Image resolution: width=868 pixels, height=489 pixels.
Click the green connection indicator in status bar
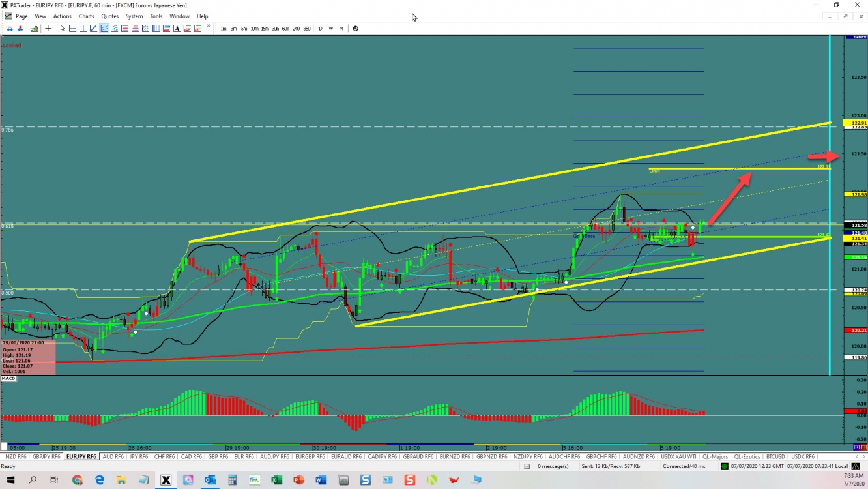click(725, 466)
